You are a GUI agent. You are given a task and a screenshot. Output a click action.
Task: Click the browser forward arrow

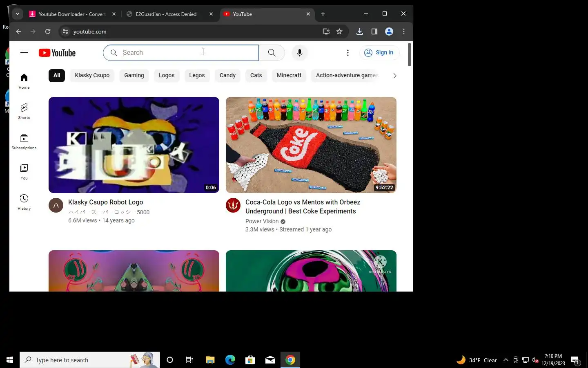pos(33,31)
